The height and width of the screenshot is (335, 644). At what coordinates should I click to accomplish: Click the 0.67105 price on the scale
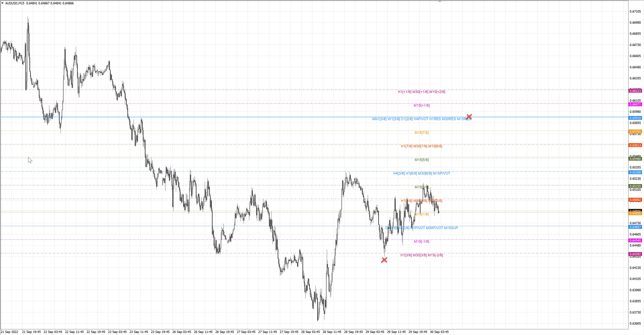[x=635, y=11]
